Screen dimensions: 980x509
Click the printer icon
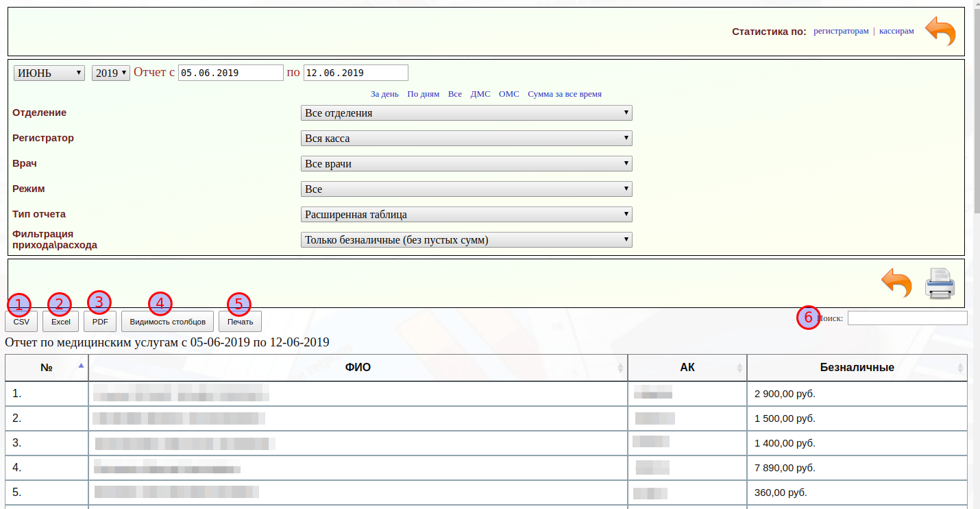click(x=940, y=283)
